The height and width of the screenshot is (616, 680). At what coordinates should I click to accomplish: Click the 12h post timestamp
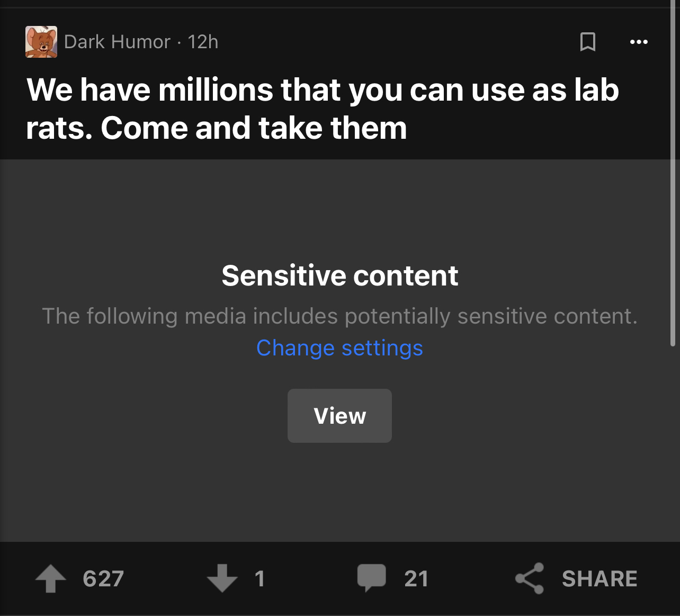[x=203, y=42]
